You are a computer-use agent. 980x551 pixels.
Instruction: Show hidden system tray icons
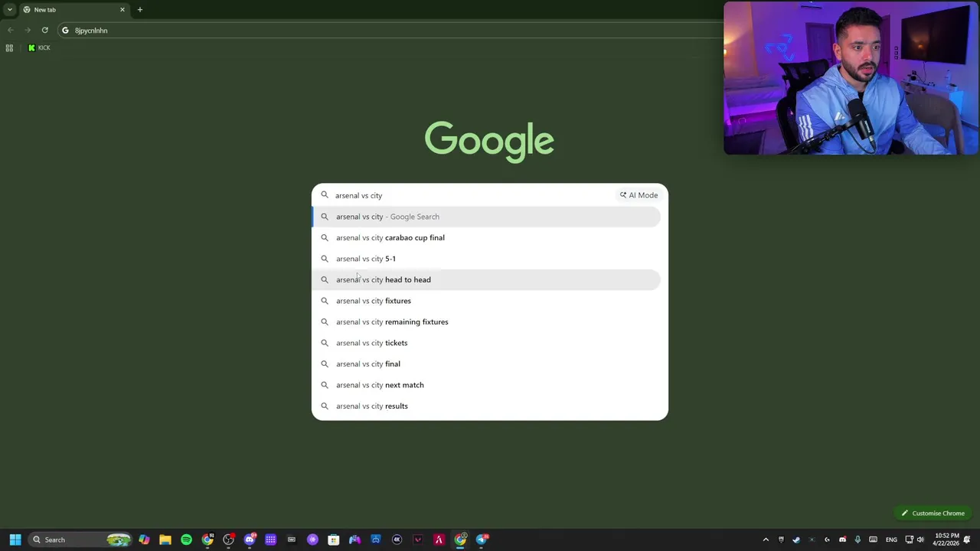tap(766, 540)
